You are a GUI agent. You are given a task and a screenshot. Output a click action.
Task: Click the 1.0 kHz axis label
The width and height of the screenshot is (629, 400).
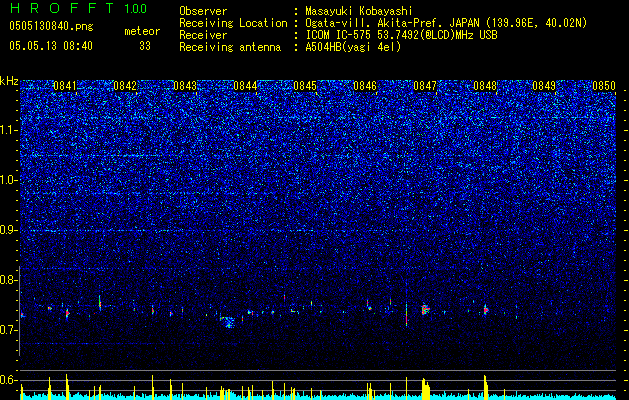click(8, 180)
